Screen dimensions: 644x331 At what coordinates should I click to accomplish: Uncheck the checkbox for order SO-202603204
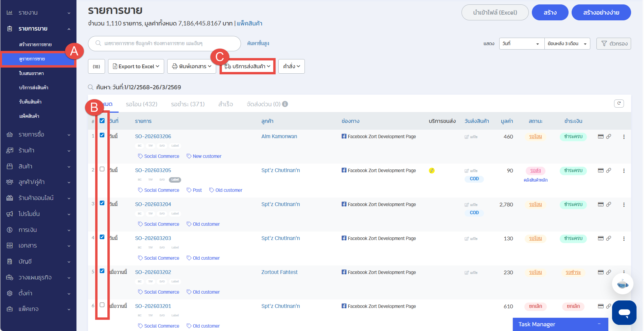click(102, 203)
